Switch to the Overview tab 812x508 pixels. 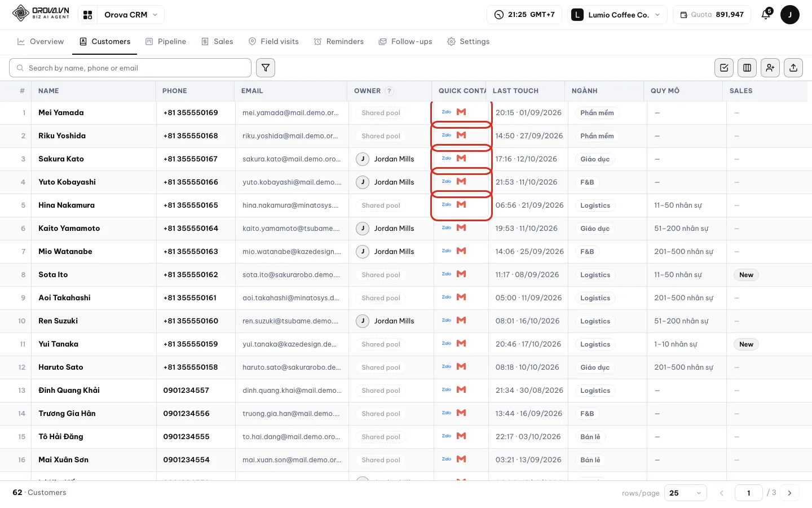[41, 42]
